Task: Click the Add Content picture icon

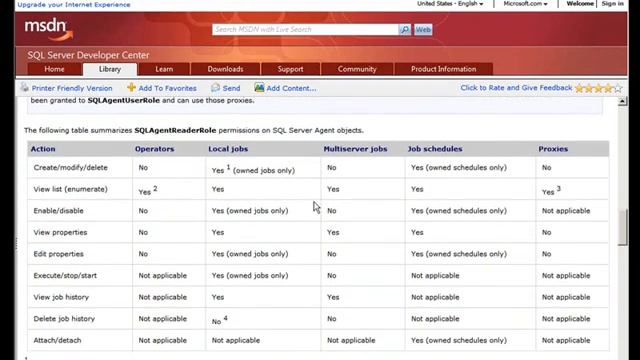Action: pyautogui.click(x=259, y=87)
